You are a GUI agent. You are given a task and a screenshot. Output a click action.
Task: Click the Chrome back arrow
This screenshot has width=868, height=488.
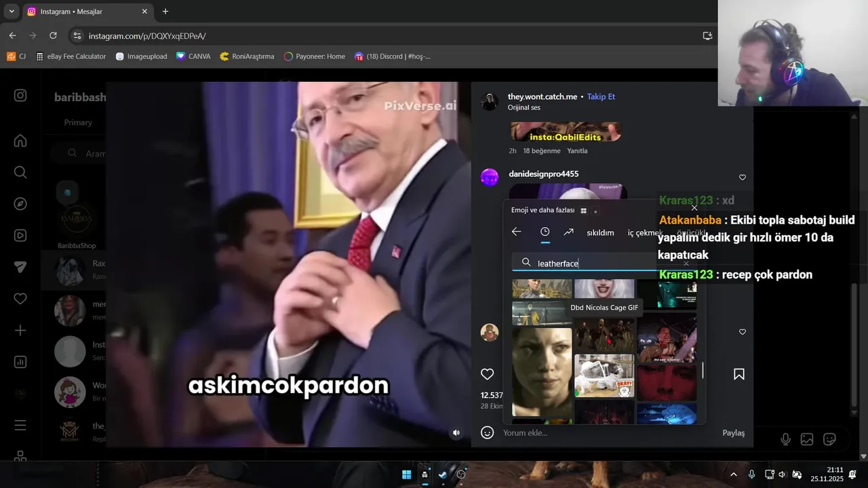(13, 35)
